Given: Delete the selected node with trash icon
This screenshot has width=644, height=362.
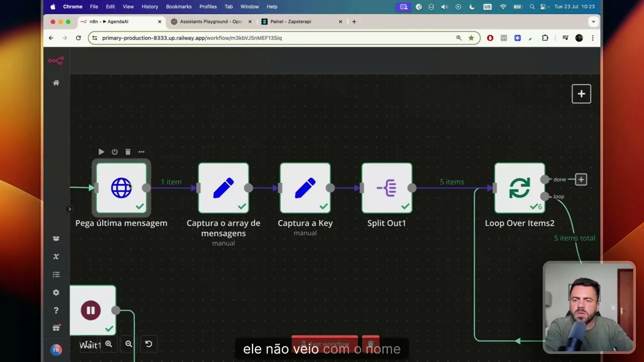Looking at the screenshot, I should (x=128, y=152).
